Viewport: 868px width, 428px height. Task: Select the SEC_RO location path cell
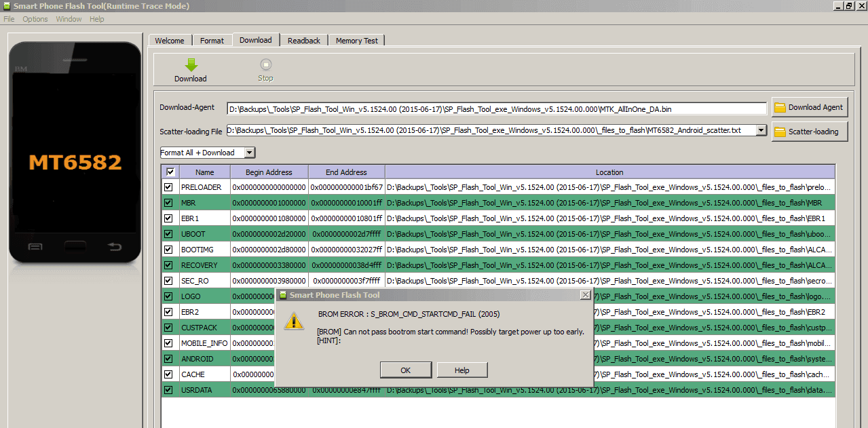(609, 281)
